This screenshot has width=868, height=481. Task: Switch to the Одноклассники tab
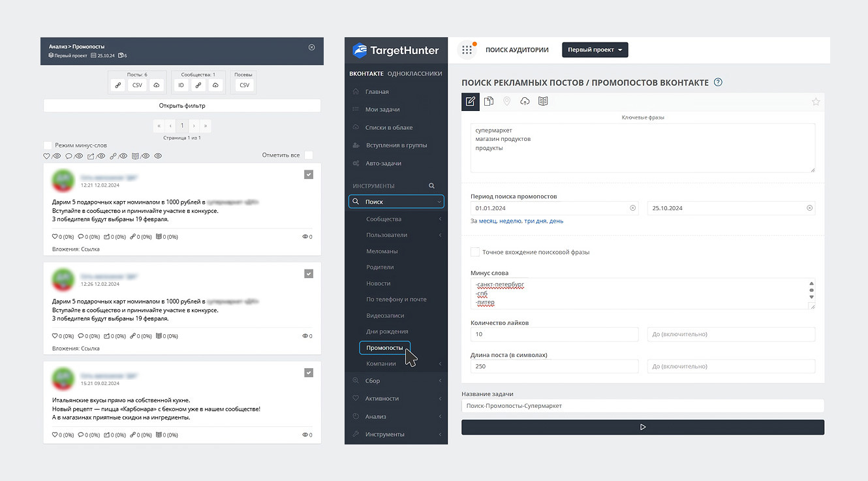pos(414,74)
